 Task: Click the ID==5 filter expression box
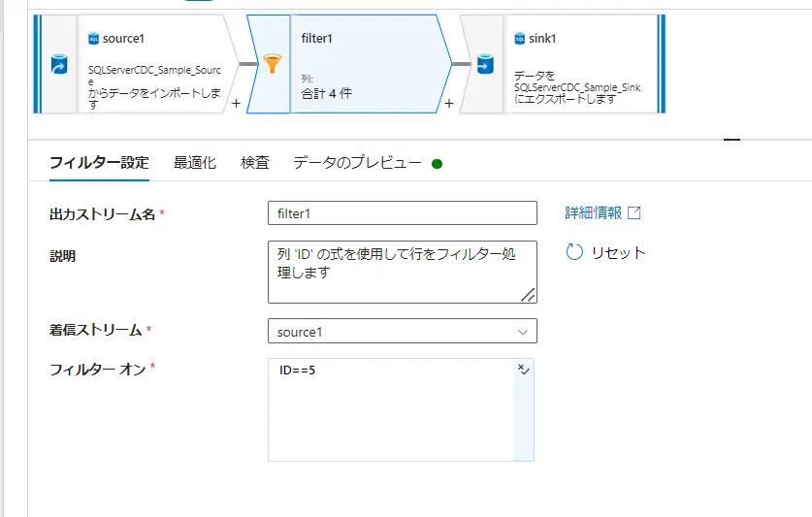click(391, 409)
